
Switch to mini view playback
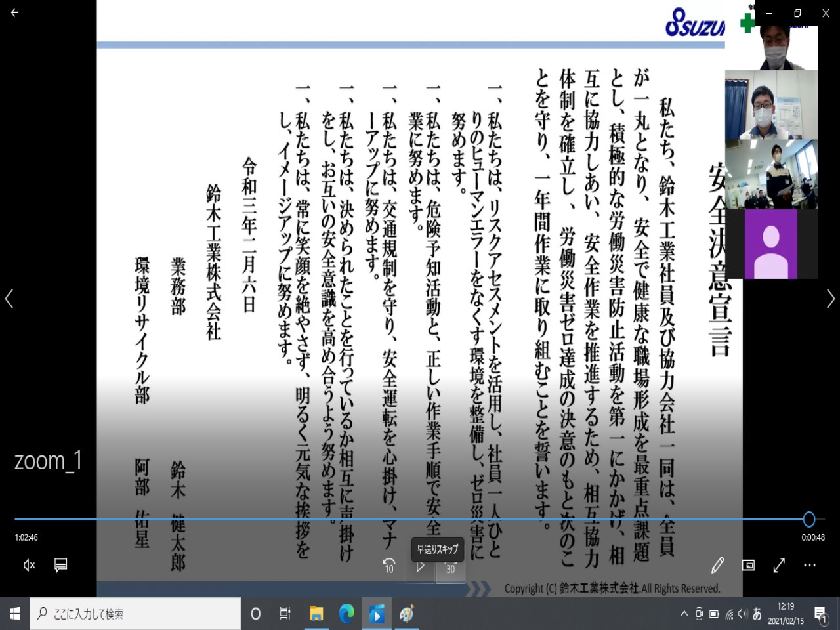(748, 565)
